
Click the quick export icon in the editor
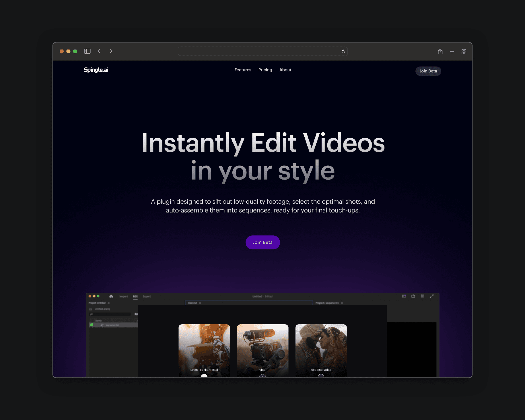tap(404, 296)
